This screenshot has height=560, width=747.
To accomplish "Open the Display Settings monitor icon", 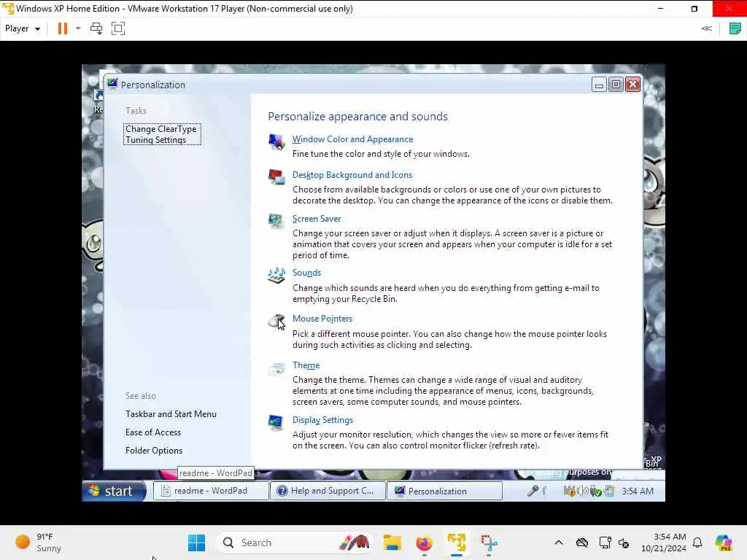I will tap(276, 422).
